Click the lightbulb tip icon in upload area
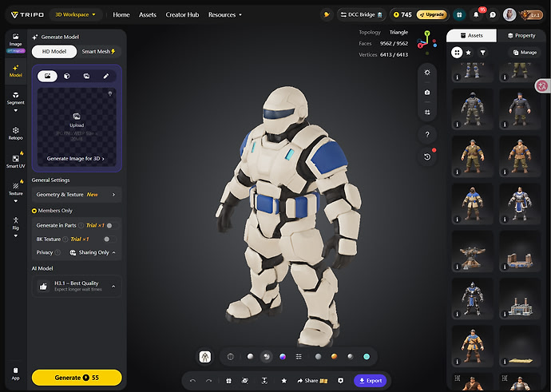 pos(110,93)
